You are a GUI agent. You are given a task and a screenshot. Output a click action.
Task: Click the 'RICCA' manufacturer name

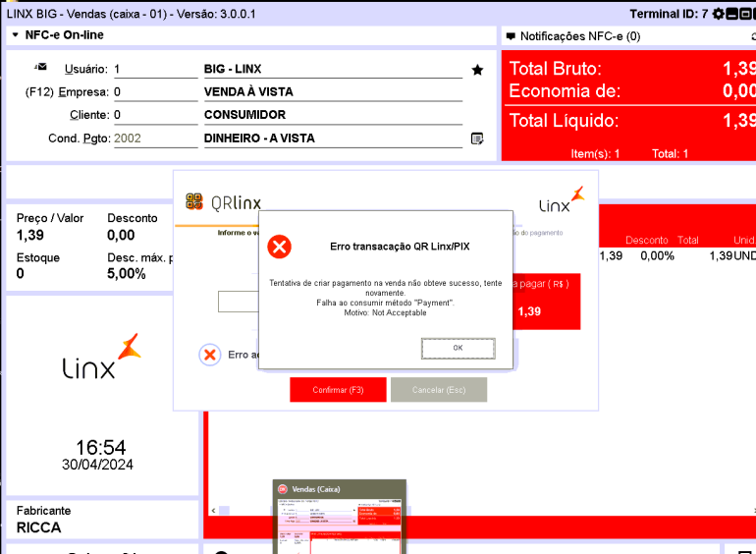[x=38, y=527]
